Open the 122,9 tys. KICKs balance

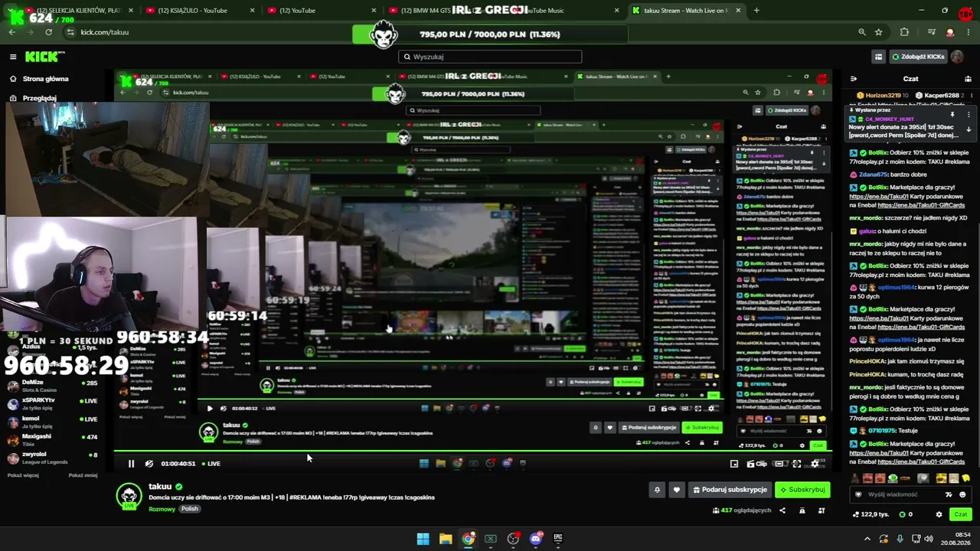coord(871,514)
